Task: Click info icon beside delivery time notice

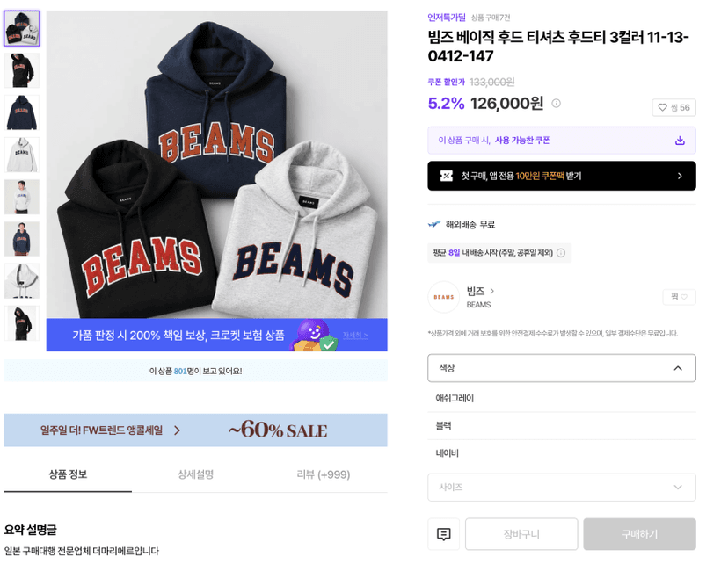Action: pyautogui.click(x=561, y=253)
